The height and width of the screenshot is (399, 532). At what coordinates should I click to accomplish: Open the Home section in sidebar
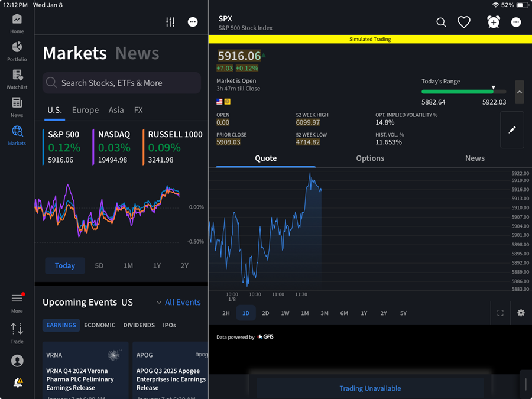tap(17, 24)
